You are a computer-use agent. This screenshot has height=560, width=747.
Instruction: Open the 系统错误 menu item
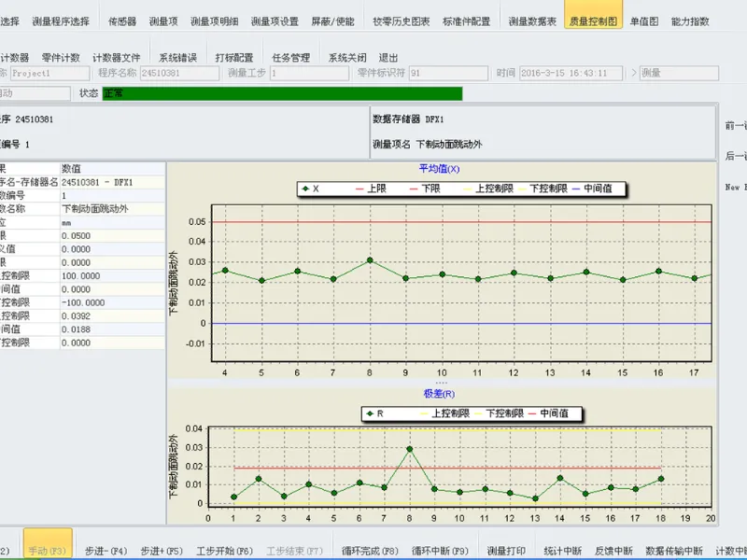(x=177, y=58)
